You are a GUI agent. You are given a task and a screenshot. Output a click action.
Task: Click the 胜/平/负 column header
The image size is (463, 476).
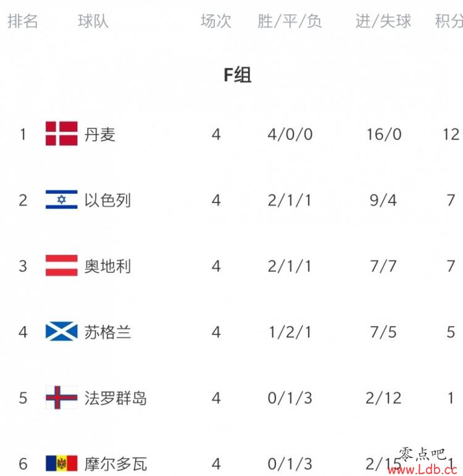click(x=290, y=21)
